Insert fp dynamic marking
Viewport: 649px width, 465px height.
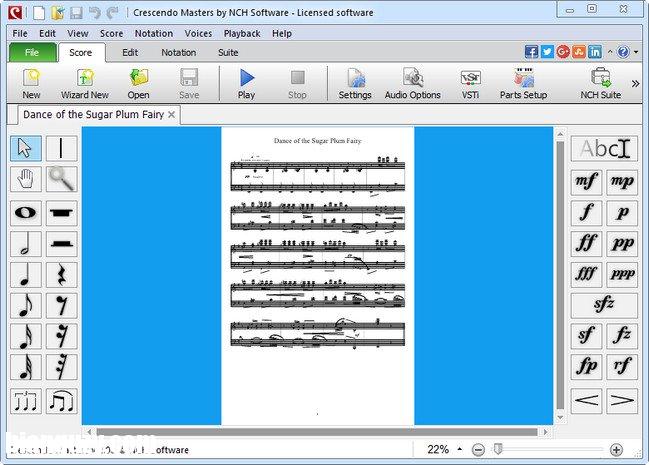point(587,366)
